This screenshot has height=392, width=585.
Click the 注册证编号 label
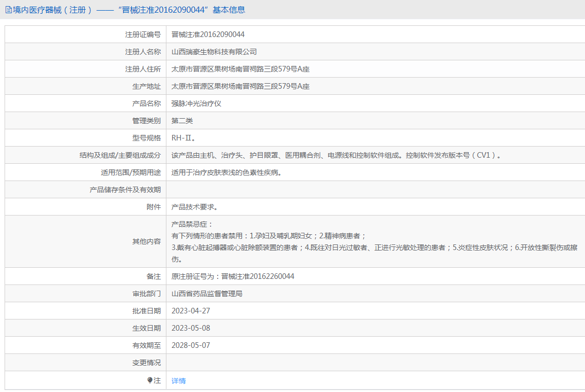[x=143, y=34]
